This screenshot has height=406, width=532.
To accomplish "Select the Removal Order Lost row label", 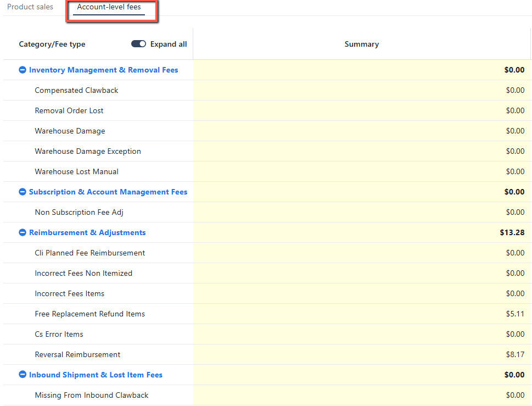I will coord(69,110).
